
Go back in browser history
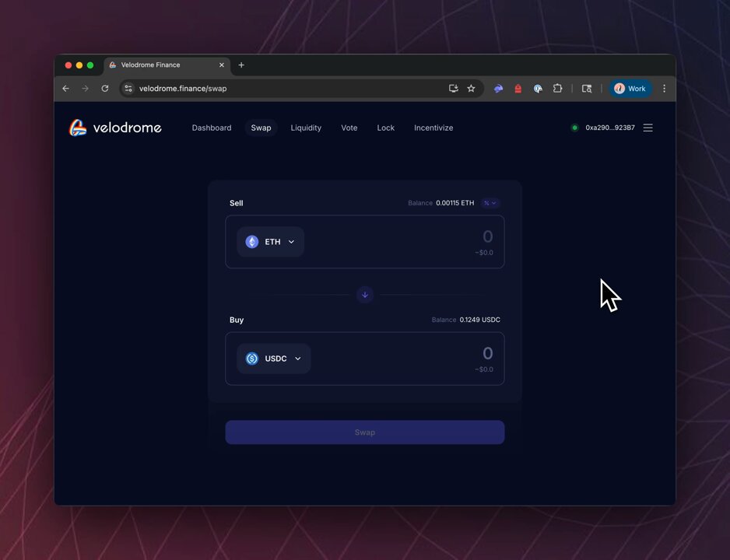click(x=65, y=89)
